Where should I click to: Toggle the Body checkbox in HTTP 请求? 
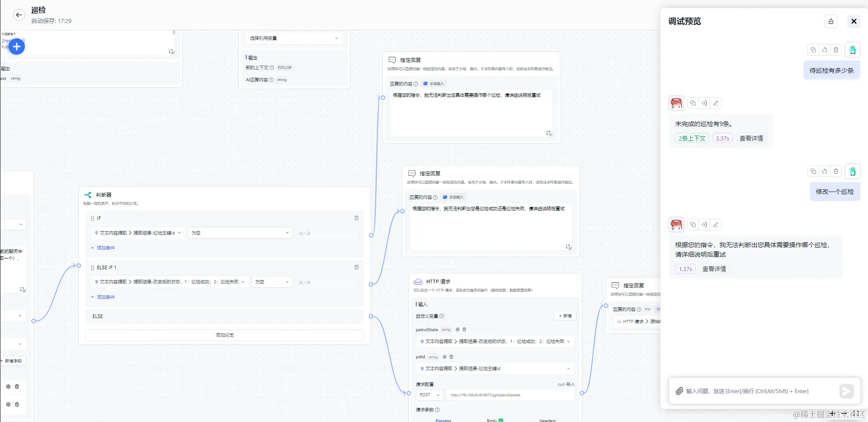[x=501, y=420]
